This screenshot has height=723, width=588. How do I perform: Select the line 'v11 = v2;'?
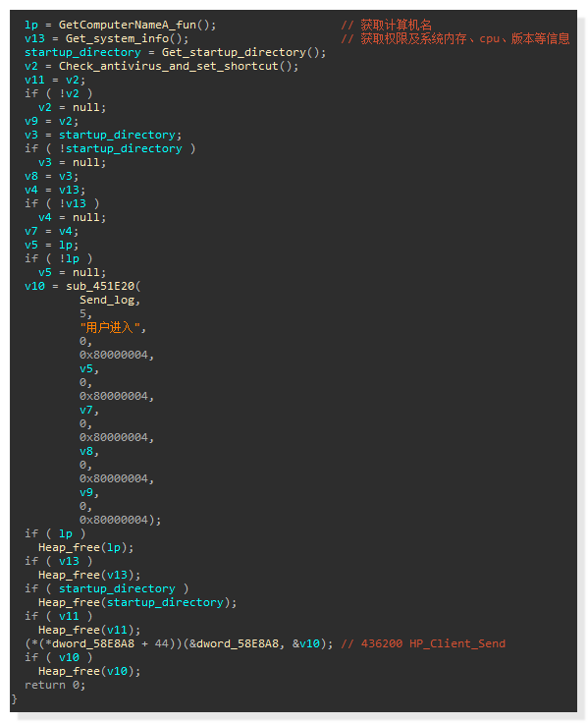pos(55,80)
